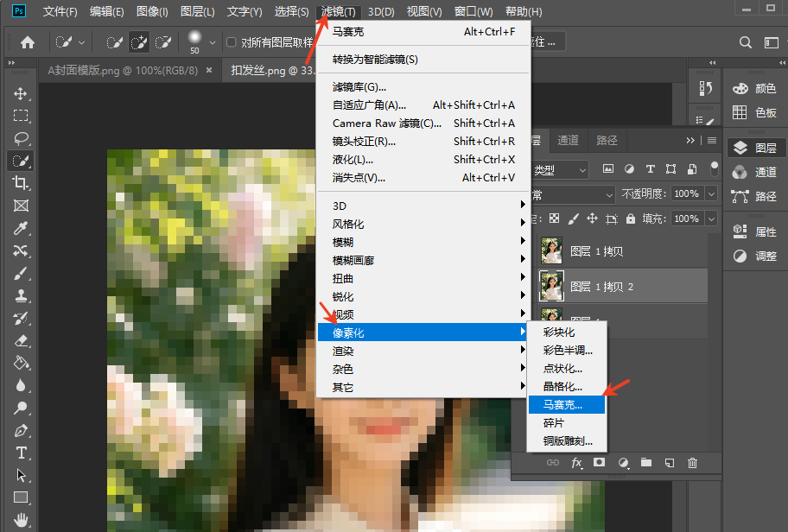
Task: Open layer filter type dropdown
Action: coord(560,170)
